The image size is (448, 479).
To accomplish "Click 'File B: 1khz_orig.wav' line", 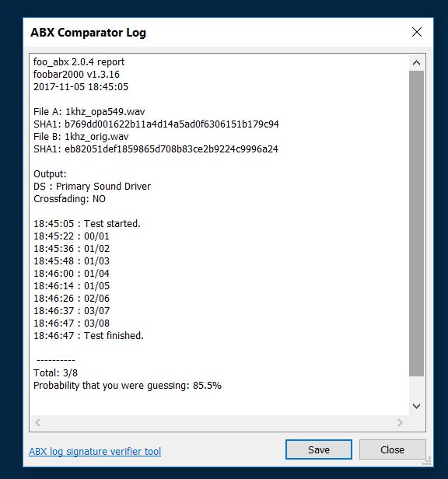I will pyautogui.click(x=81, y=137).
